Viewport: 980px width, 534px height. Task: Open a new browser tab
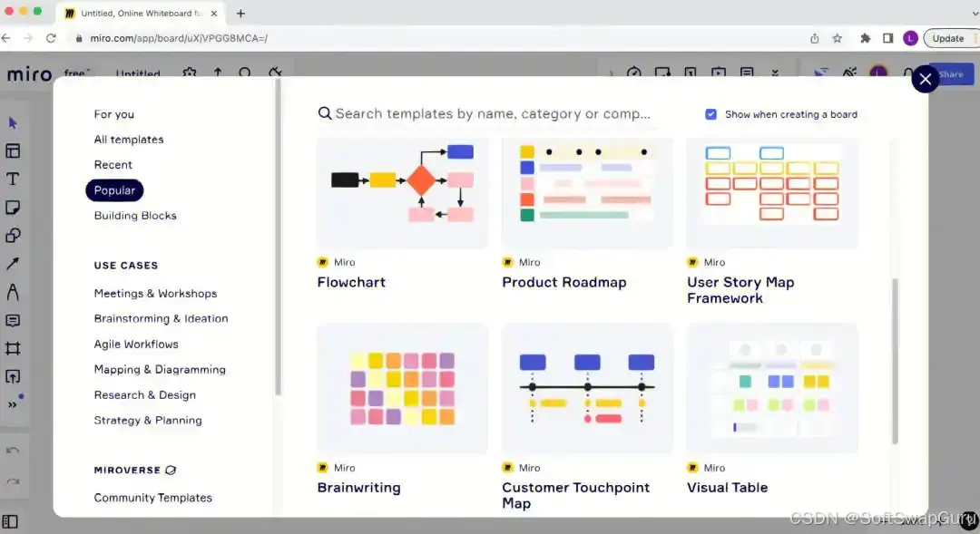pyautogui.click(x=240, y=13)
